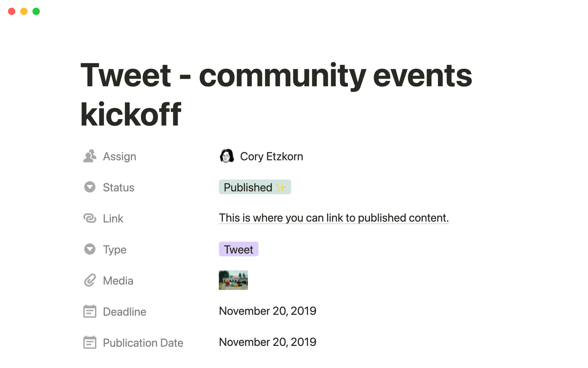This screenshot has width=588, height=368.
Task: Select the assignee name Cory Etzkorn
Action: point(271,156)
